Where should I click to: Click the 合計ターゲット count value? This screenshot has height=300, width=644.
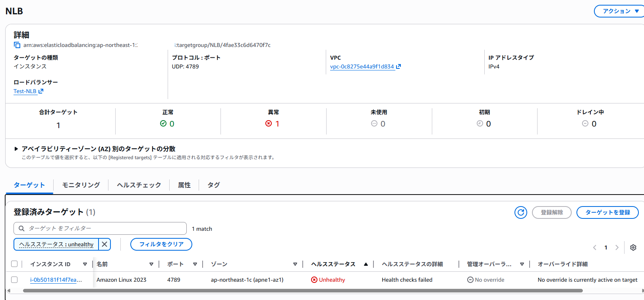[58, 125]
